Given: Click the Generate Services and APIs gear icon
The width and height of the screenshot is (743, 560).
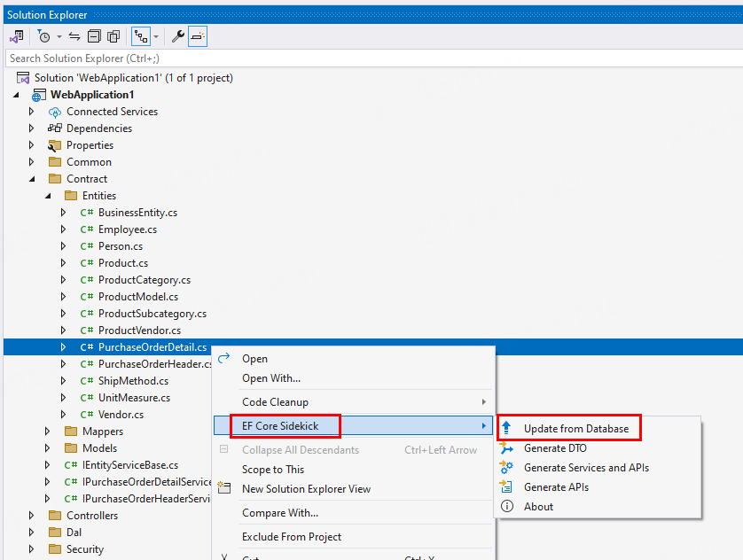Looking at the screenshot, I should tap(507, 468).
